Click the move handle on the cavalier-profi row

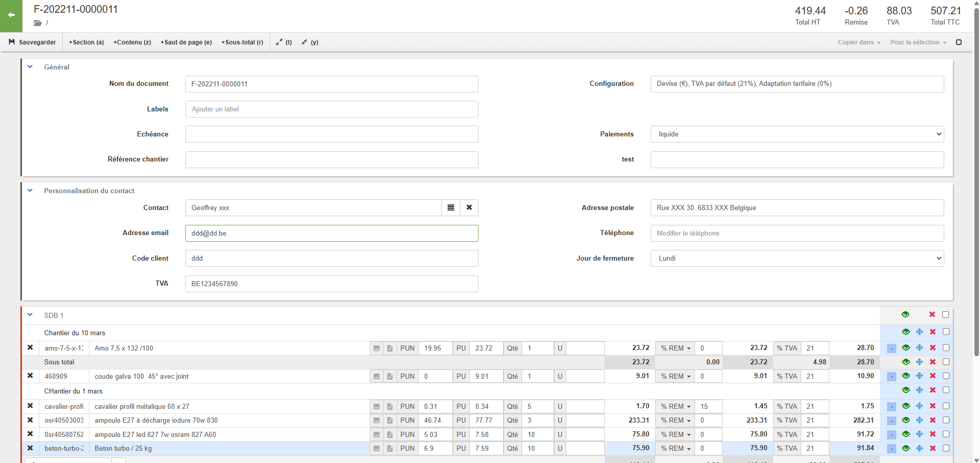919,406
